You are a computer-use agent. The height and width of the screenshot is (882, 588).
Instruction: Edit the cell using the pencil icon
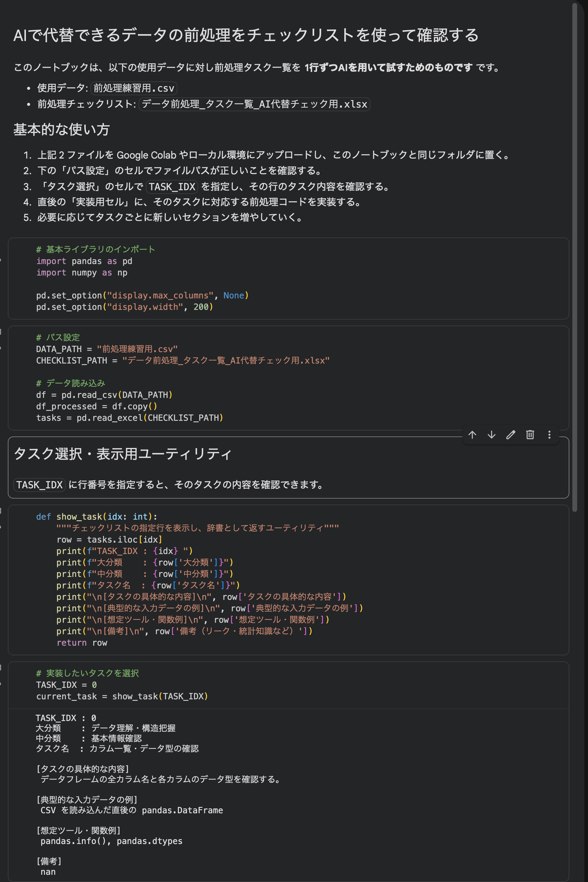point(511,435)
